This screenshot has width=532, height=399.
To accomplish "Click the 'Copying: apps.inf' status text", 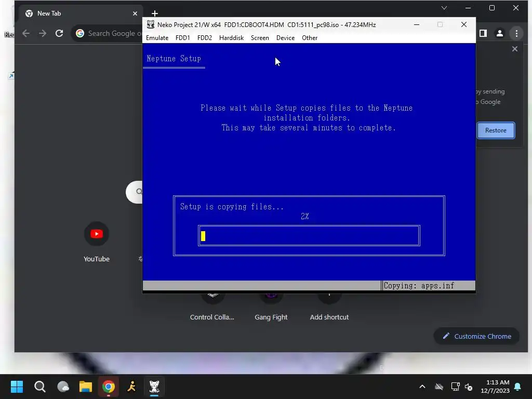I will click(419, 286).
